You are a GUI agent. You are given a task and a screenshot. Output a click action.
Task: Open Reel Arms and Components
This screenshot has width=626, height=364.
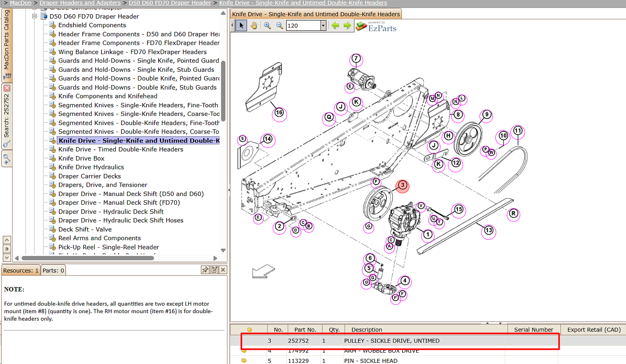pos(100,238)
